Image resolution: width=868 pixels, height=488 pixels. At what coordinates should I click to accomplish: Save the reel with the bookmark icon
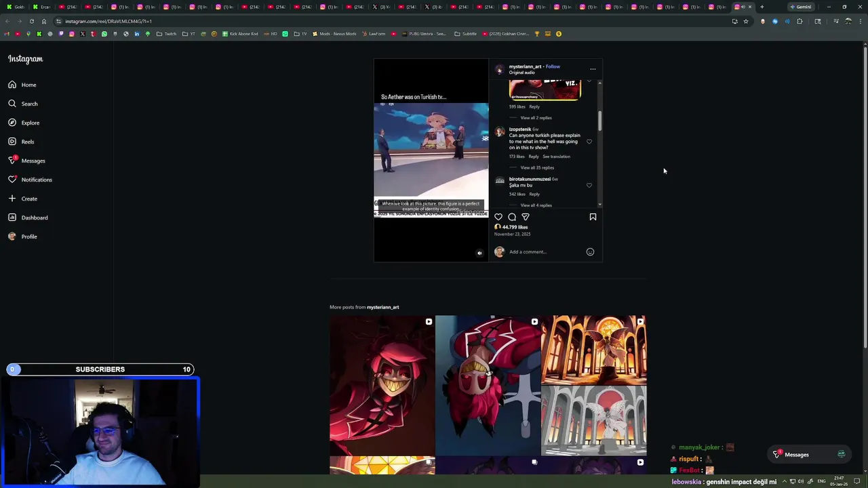pyautogui.click(x=593, y=217)
